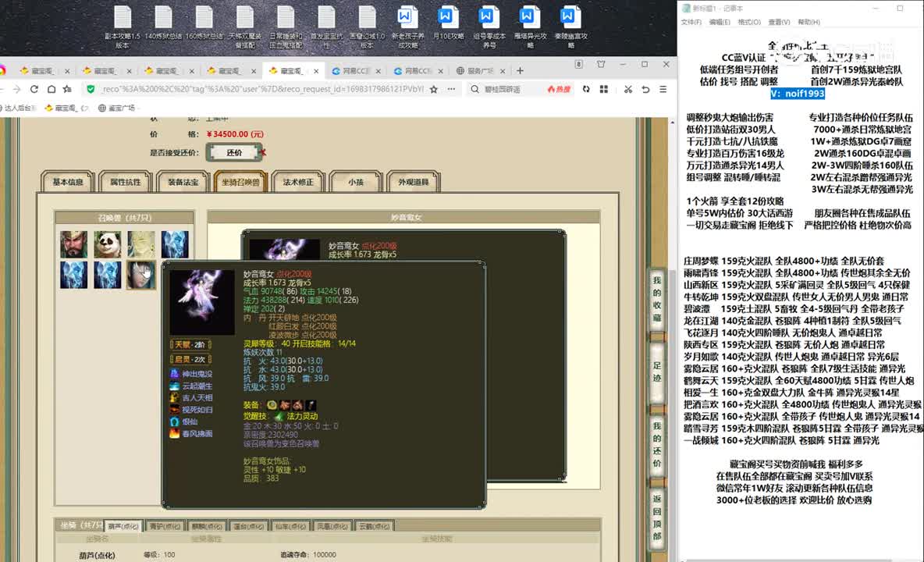
Task: Select the 坐骑召唤兽 tab
Action: tap(240, 182)
